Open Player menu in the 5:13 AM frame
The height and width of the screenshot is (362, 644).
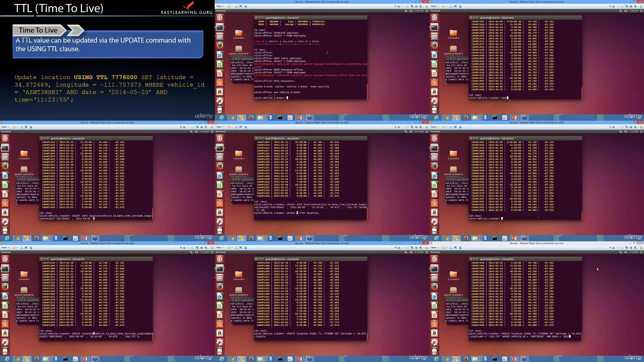point(5,247)
